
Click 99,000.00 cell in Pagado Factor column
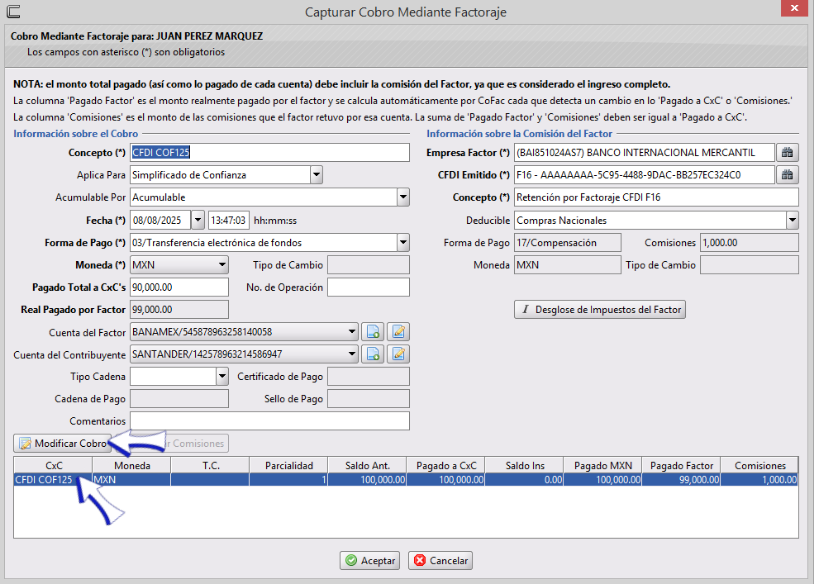point(681,479)
